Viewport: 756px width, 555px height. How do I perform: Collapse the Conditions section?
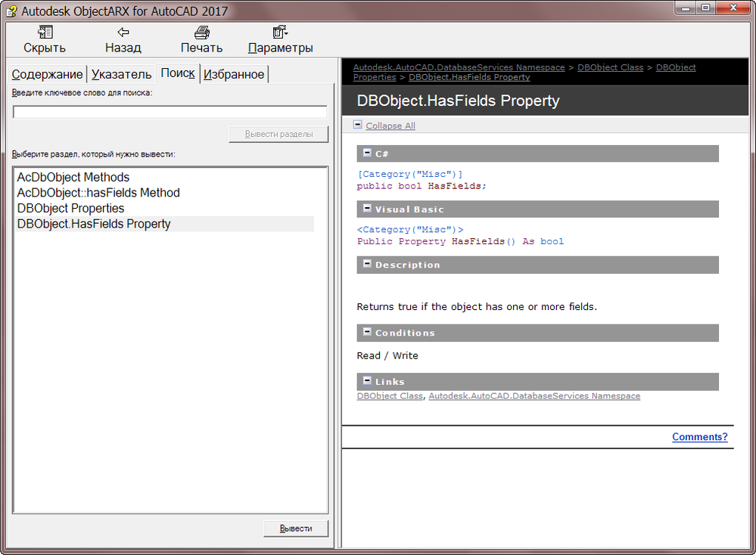tap(367, 332)
